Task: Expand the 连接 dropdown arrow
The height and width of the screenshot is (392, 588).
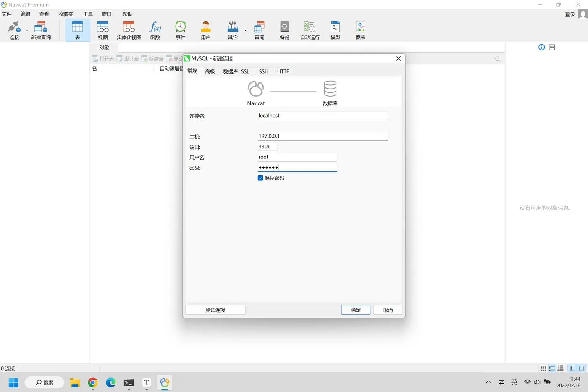Action: point(27,30)
